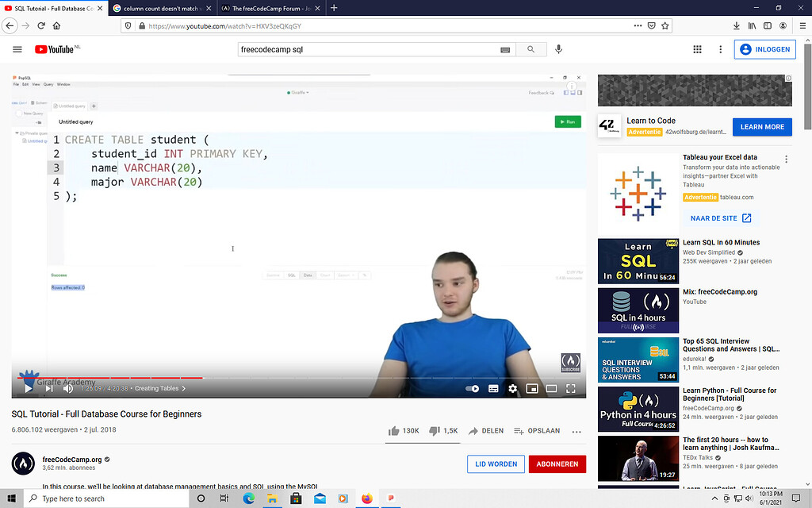812x508 pixels.
Task: Click the page vertical scrollbar
Action: [x=807, y=86]
